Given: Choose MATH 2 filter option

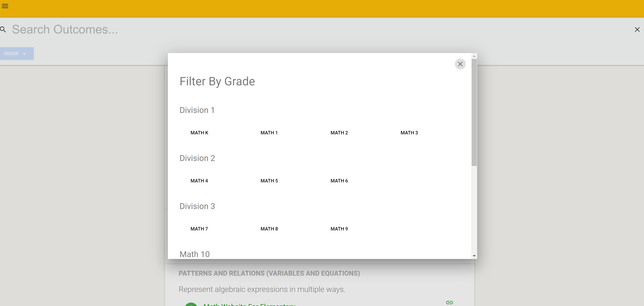Looking at the screenshot, I should (x=339, y=133).
